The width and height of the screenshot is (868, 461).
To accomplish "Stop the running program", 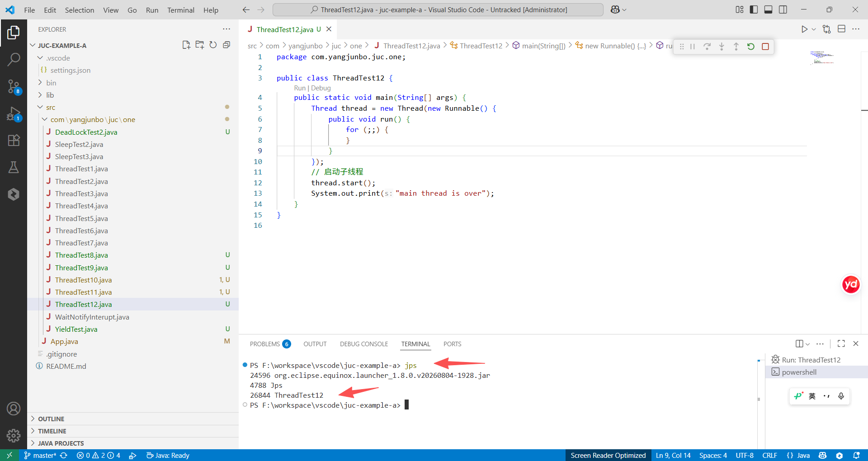I will (765, 47).
